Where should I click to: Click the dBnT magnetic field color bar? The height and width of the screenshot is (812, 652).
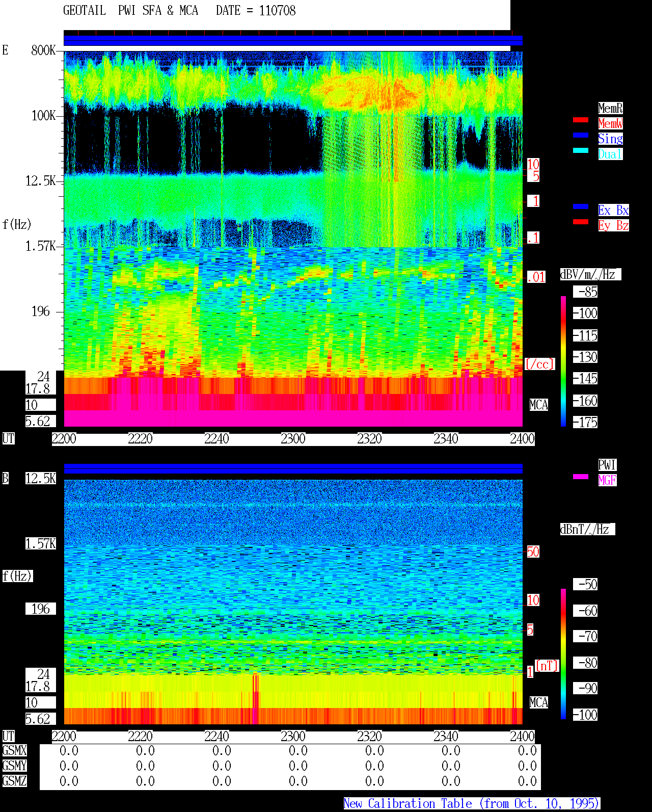(x=563, y=654)
